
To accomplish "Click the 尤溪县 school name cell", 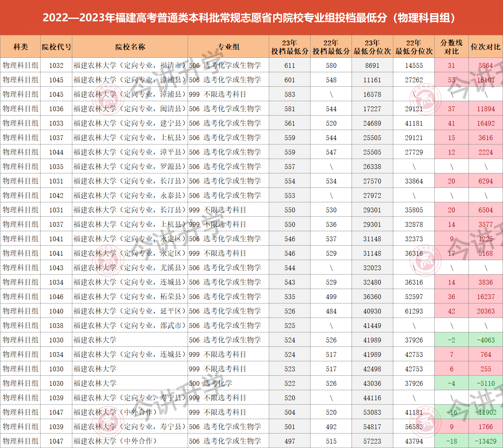I will tap(130, 268).
